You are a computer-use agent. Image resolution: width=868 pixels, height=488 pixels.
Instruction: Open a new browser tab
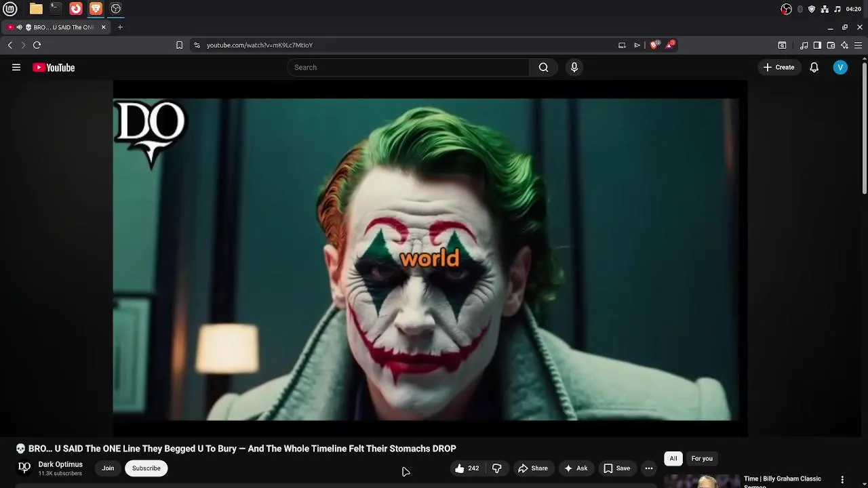pyautogui.click(x=120, y=27)
